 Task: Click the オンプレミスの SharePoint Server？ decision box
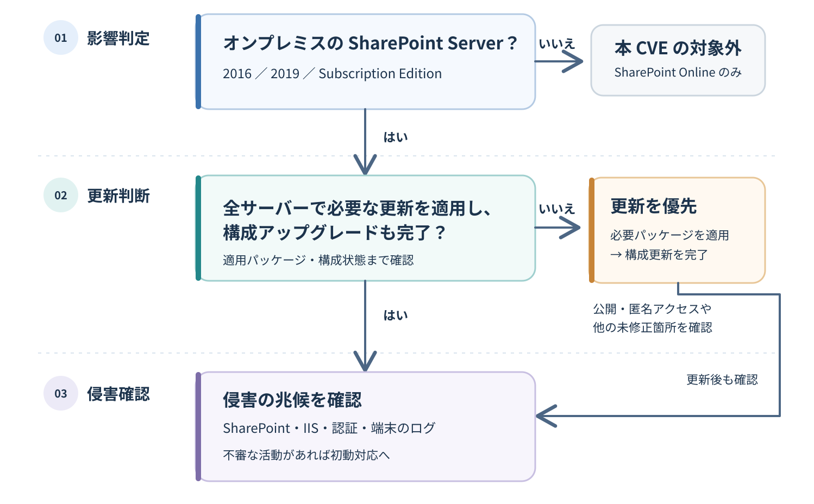click(x=366, y=61)
